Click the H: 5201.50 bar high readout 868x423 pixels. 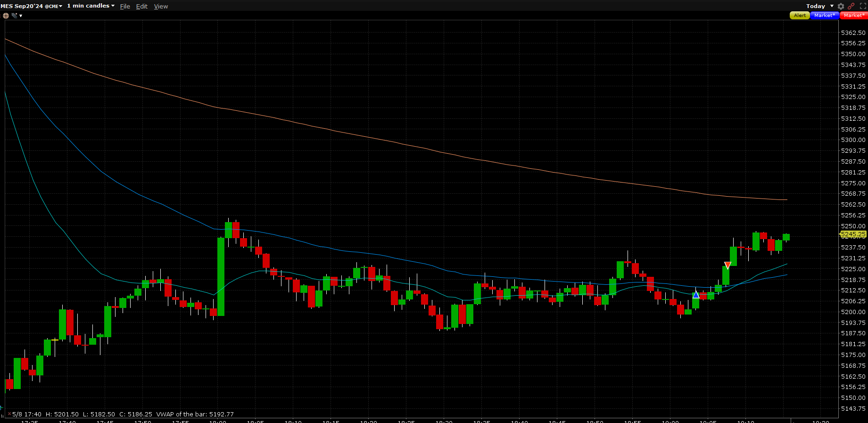[62, 415]
